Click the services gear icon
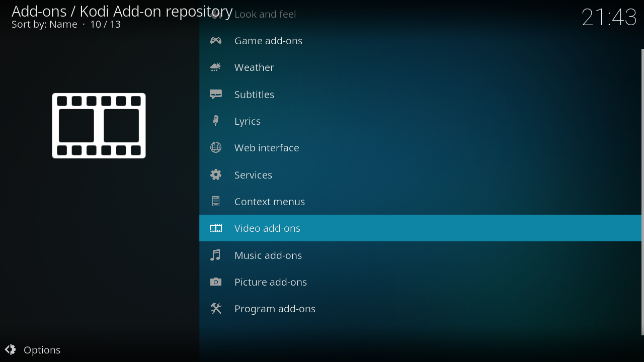Image resolution: width=644 pixels, height=362 pixels. 216,175
